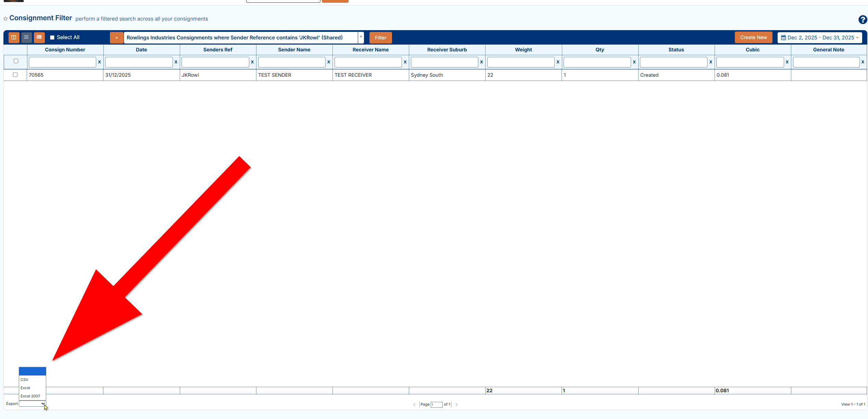
Task: Go to the next page arrow
Action: tap(456, 405)
